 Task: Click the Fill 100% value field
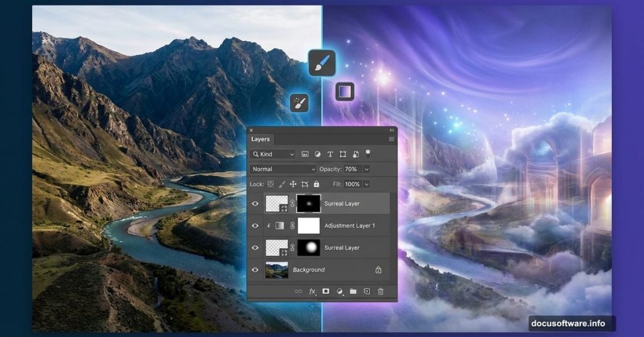tap(353, 184)
